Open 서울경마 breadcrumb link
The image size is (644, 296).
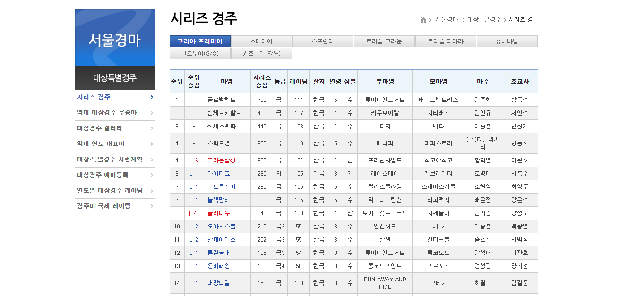click(x=447, y=20)
